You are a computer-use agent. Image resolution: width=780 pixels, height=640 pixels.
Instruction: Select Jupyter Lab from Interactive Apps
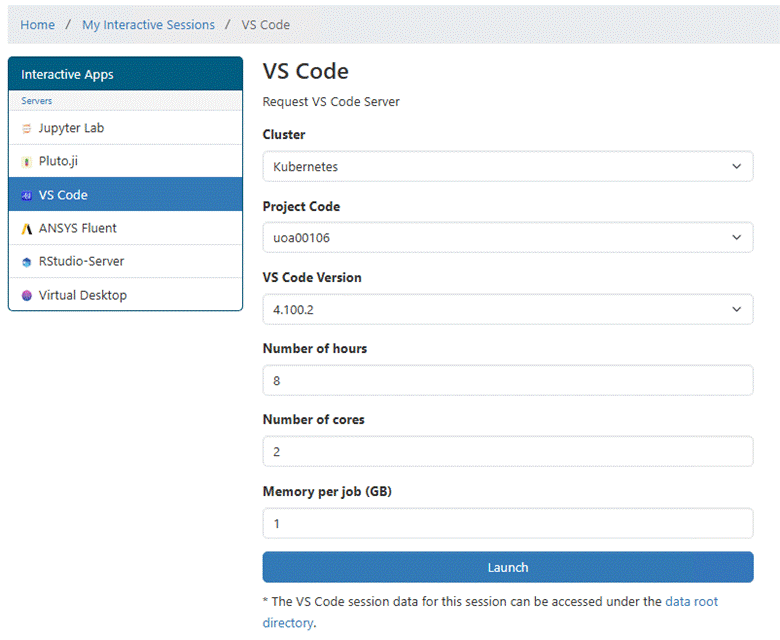tap(71, 128)
